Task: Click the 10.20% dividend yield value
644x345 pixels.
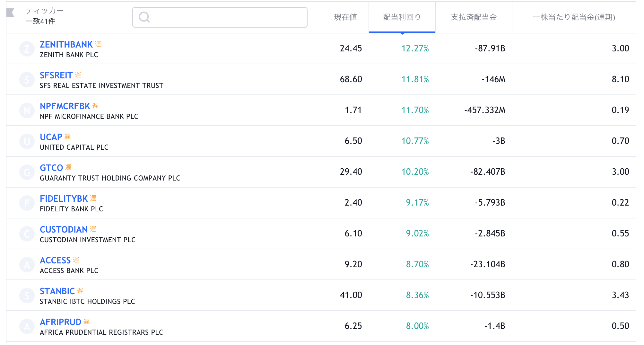Action: (x=415, y=172)
